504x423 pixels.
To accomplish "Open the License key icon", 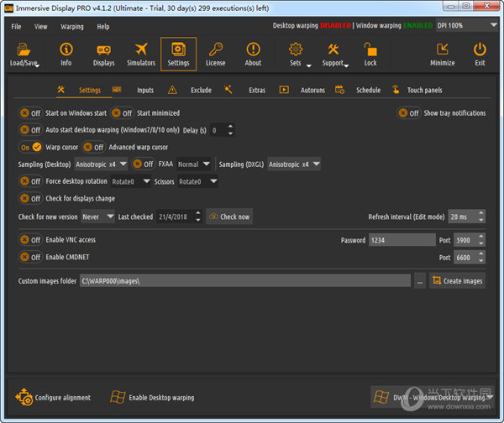I will click(215, 50).
